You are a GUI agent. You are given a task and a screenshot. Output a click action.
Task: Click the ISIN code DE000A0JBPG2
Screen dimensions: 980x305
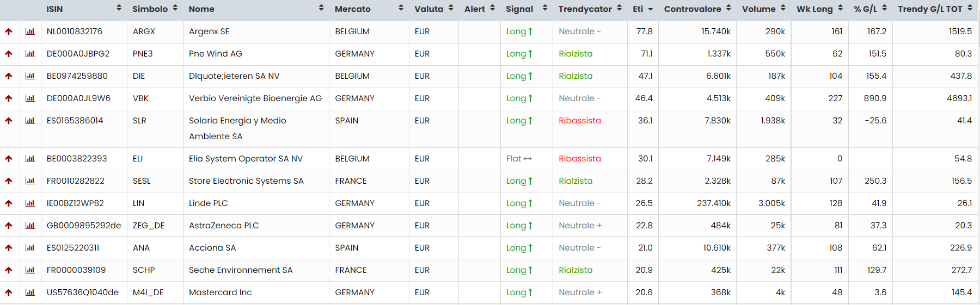pos(78,54)
